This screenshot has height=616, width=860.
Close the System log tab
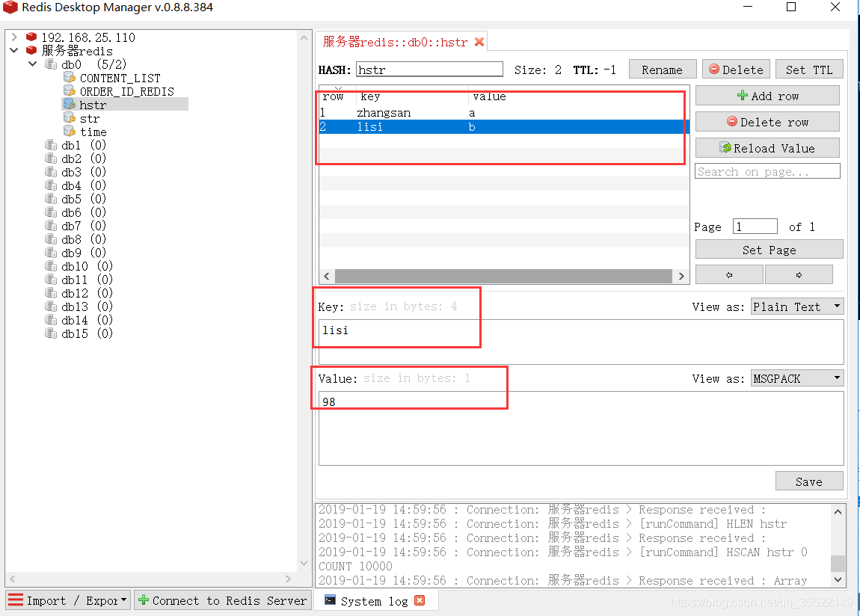[x=420, y=600]
